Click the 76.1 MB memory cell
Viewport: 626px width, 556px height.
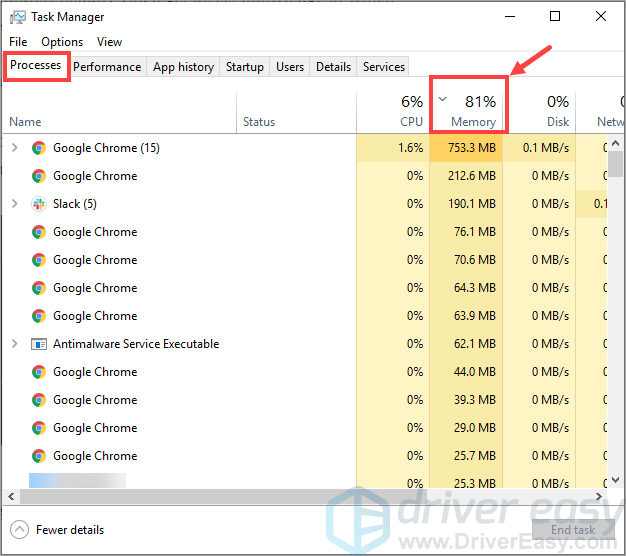(x=466, y=232)
